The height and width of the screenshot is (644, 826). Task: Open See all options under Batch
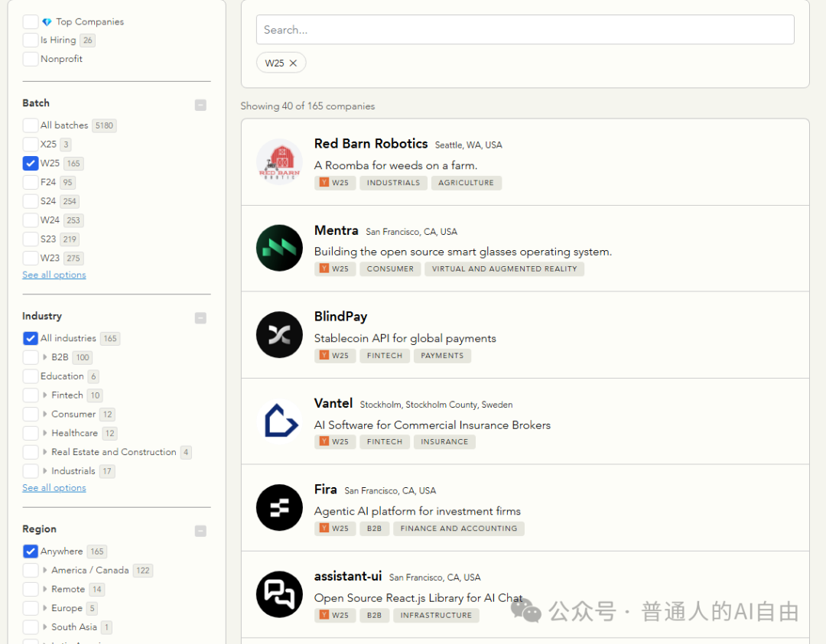[x=54, y=275]
